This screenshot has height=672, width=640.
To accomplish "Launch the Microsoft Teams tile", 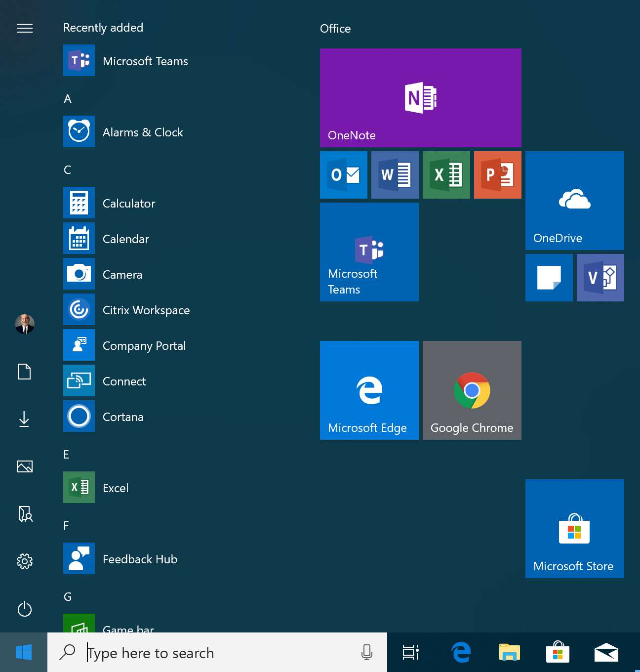I will [x=369, y=252].
